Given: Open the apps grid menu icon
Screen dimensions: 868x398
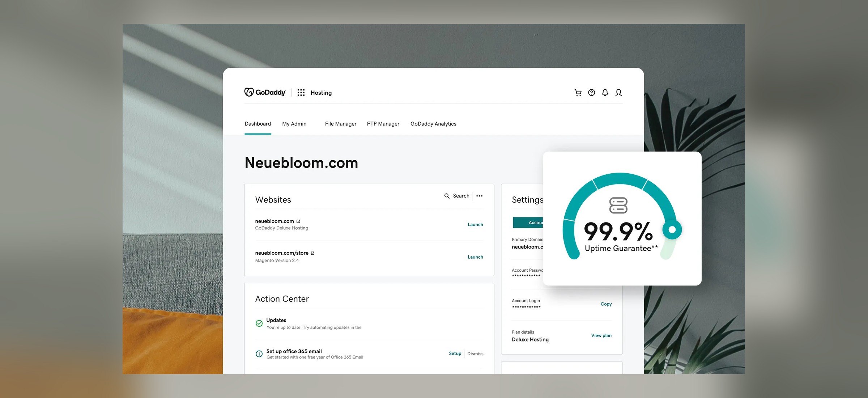Looking at the screenshot, I should coord(301,93).
